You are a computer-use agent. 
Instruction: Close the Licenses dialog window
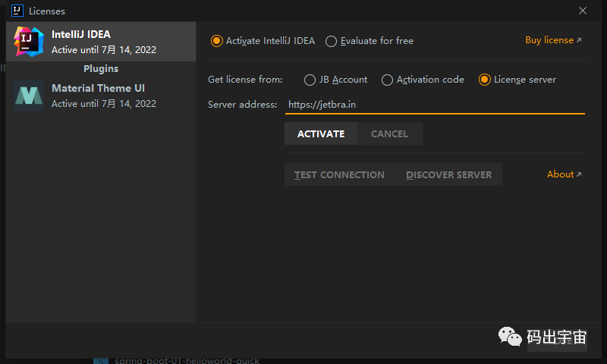583,11
